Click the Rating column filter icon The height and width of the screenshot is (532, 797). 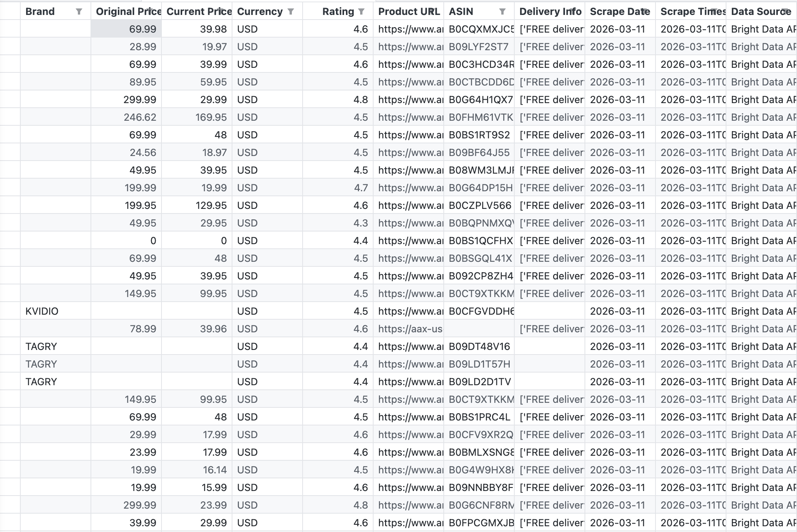click(x=361, y=11)
